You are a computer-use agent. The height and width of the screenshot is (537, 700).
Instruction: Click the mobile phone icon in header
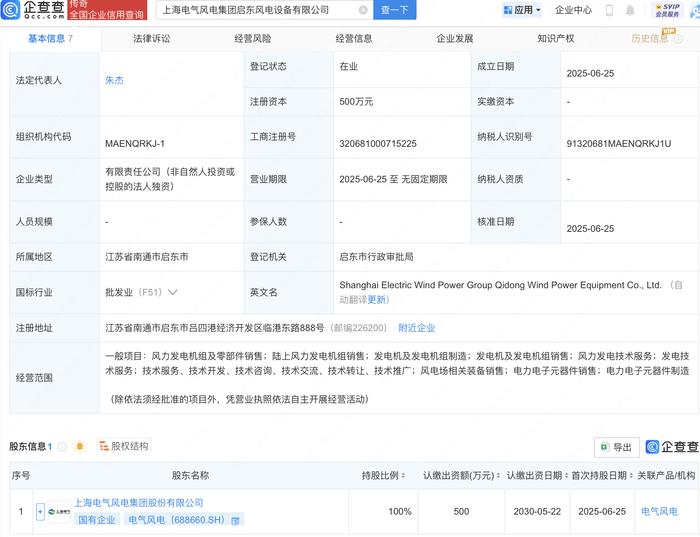tap(609, 10)
